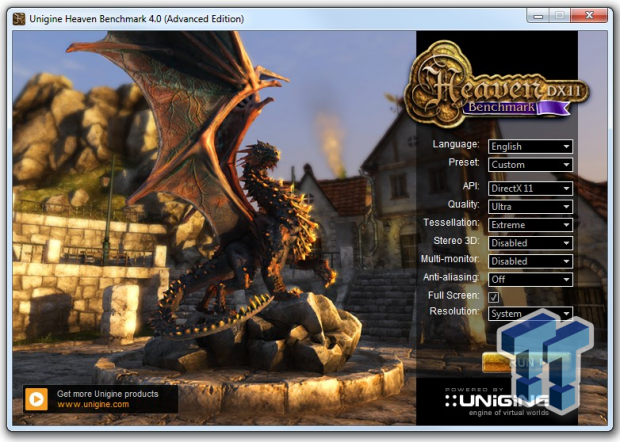Uncheck the Full Screen checkbox
The height and width of the screenshot is (442, 620).
click(493, 297)
